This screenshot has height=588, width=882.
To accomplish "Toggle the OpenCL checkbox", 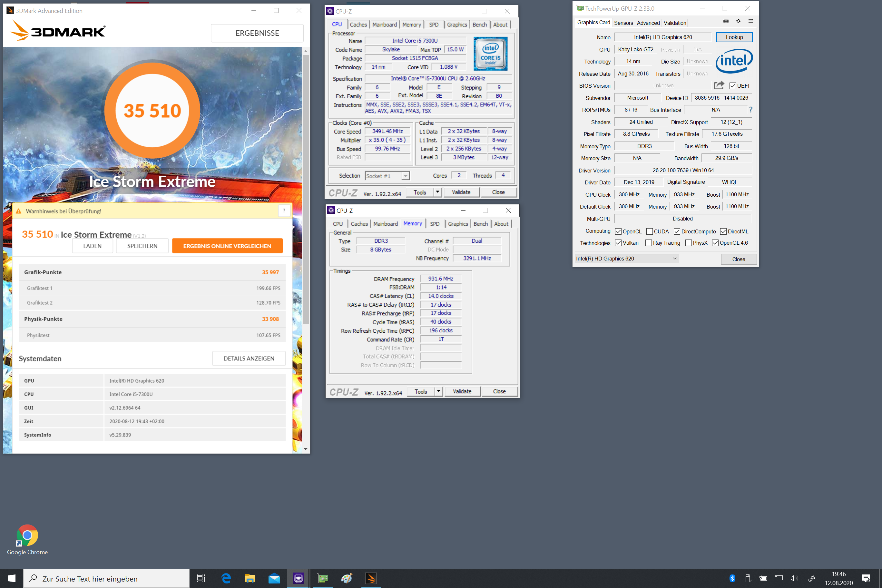I will (618, 231).
